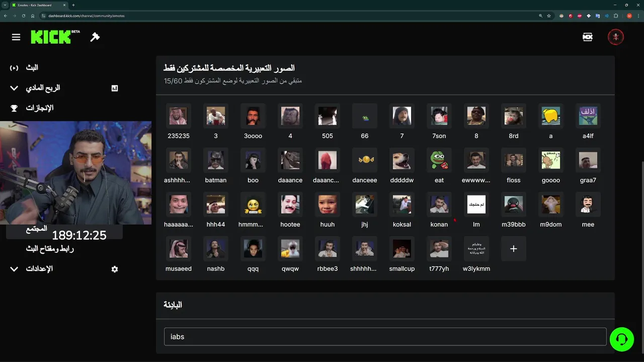Open the moderation hammer icon
This screenshot has height=362, width=644.
(95, 37)
